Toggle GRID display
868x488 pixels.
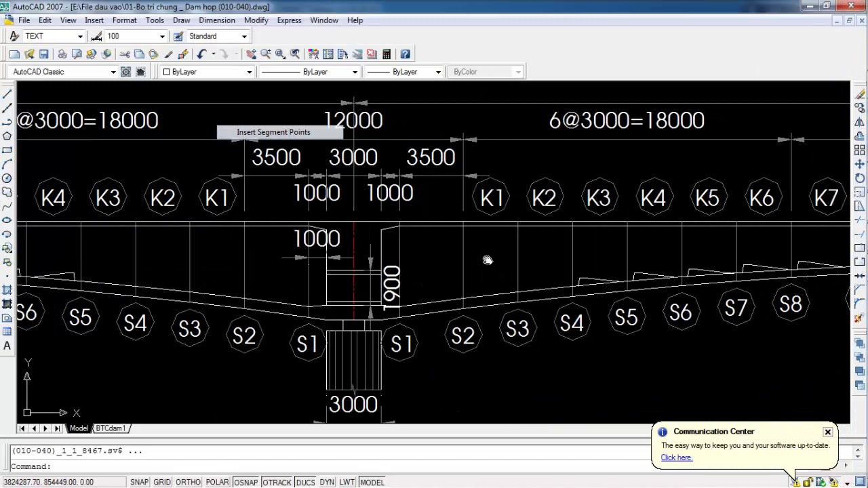pyautogui.click(x=162, y=482)
